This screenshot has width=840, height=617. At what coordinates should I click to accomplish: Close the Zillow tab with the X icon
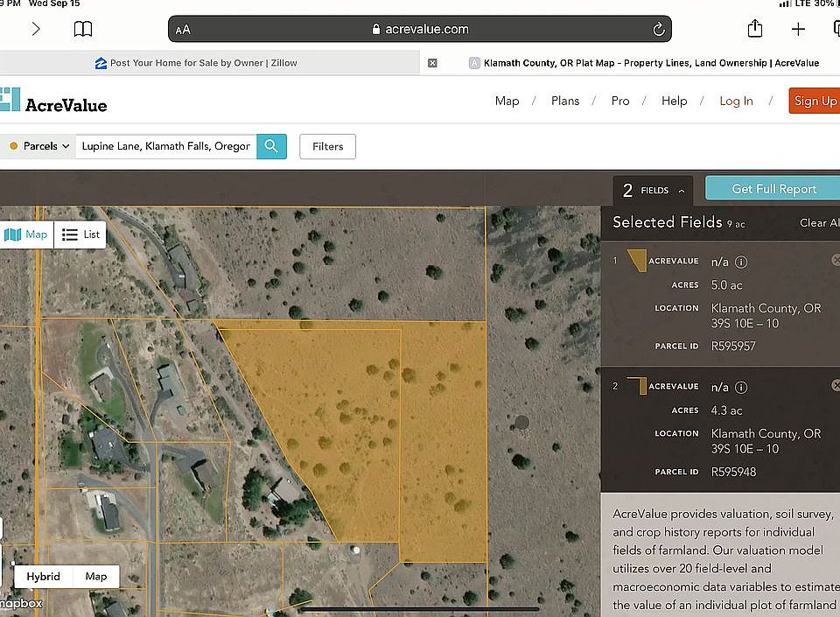[x=432, y=63]
